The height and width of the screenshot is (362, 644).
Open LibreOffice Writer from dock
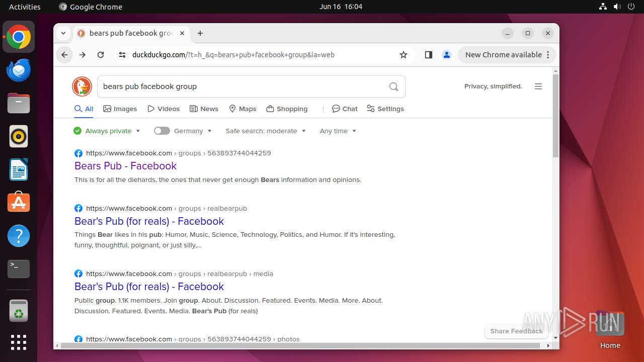point(19,169)
